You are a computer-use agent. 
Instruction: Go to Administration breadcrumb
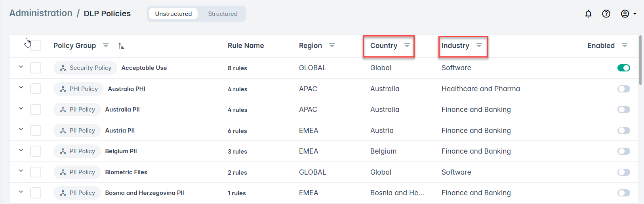coord(41,13)
